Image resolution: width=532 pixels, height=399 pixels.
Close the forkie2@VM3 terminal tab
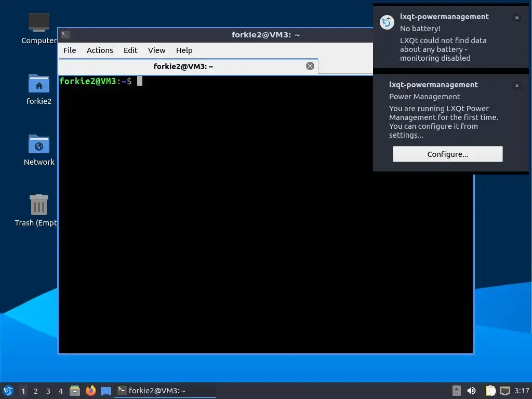coord(310,66)
